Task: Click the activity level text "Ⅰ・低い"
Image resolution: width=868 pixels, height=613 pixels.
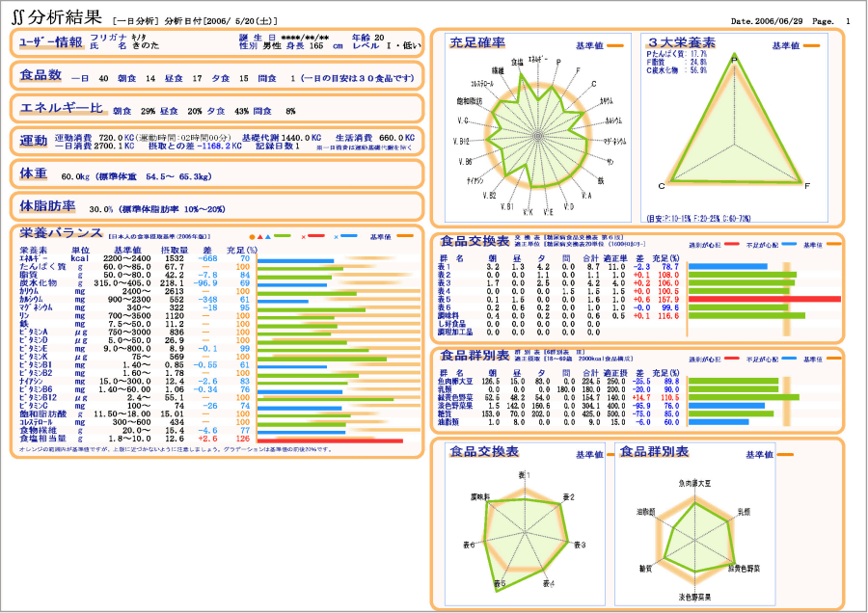Action: tap(403, 46)
